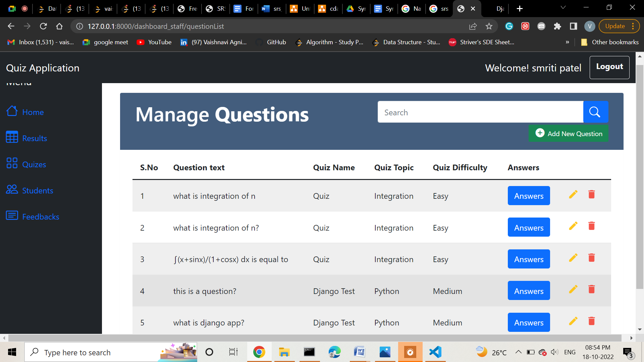Click the Students people icon in sidebar
Viewport: 644px width, 362px height.
point(12,189)
